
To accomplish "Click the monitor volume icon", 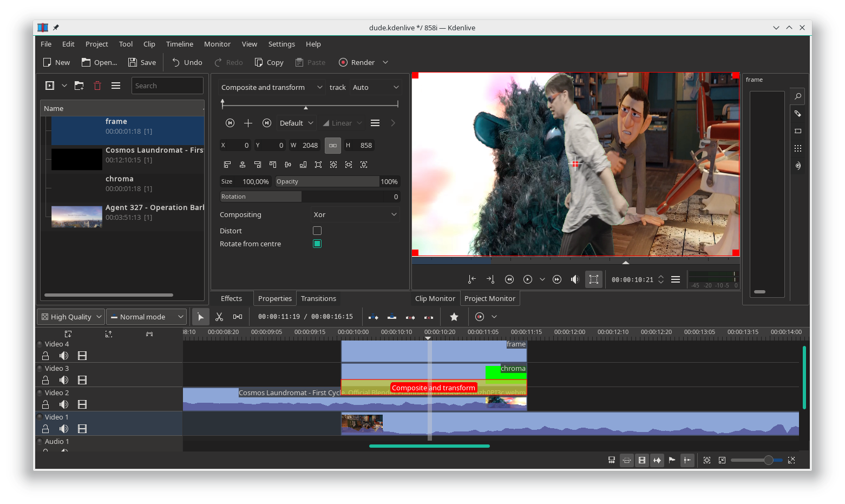I will (x=575, y=279).
